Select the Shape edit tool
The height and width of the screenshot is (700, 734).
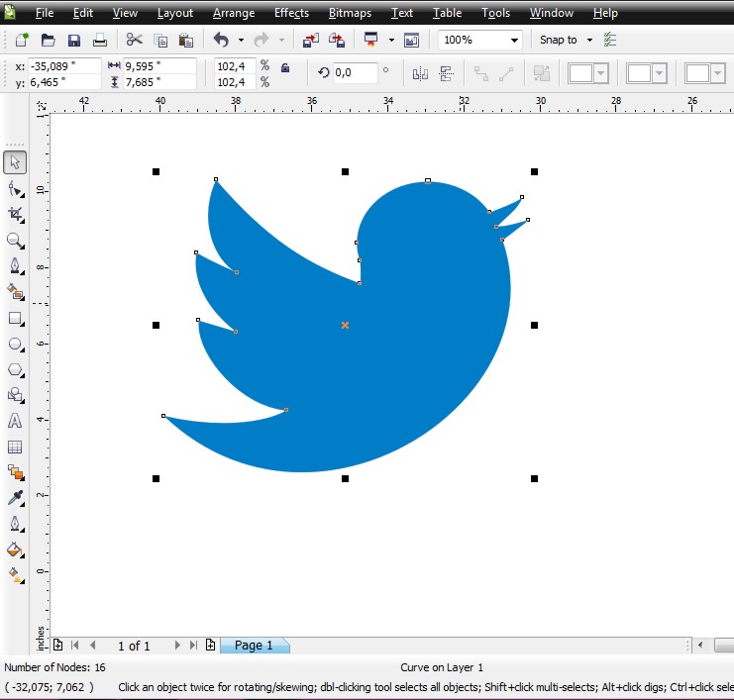[16, 189]
